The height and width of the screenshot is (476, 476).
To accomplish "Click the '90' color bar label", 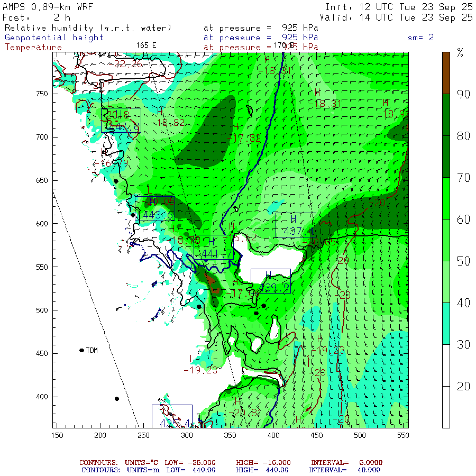I will click(463, 94).
